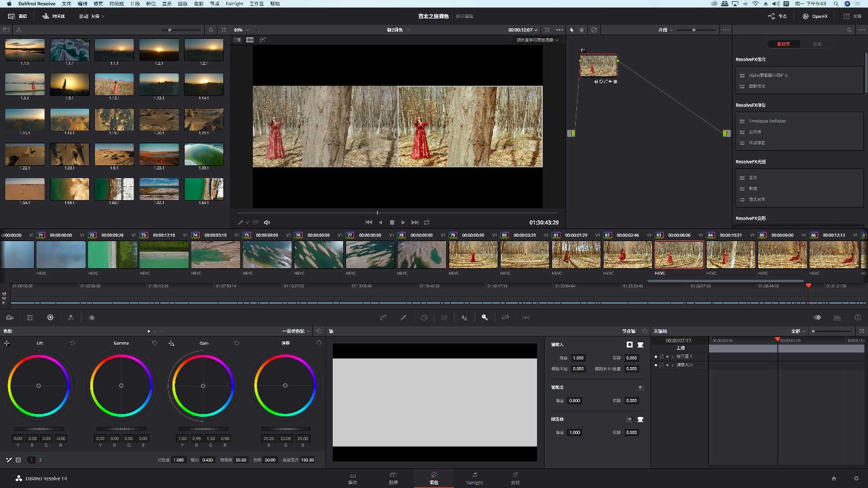Screen dimensions: 868x488
Task: Switch to the Media page tab
Action: (x=352, y=478)
